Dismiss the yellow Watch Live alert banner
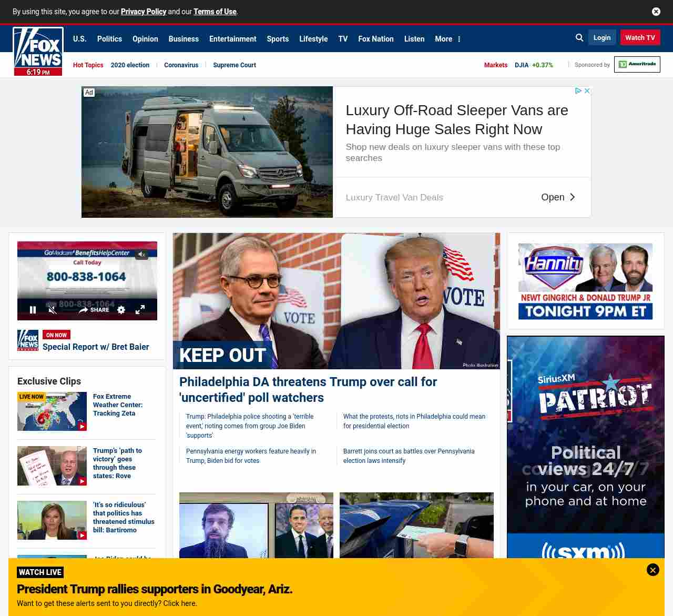The height and width of the screenshot is (616, 673). point(652,570)
